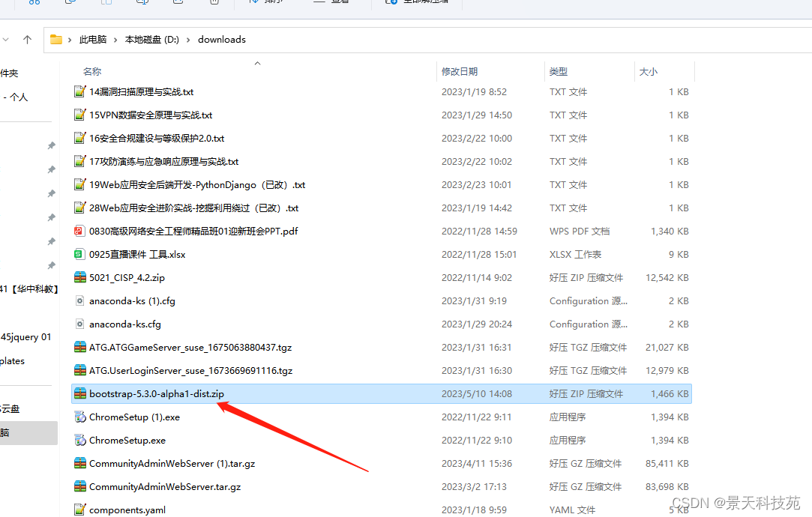812x517 pixels.
Task: Select file name 14漏洞扫描原理与实战.txt
Action: click(x=142, y=91)
